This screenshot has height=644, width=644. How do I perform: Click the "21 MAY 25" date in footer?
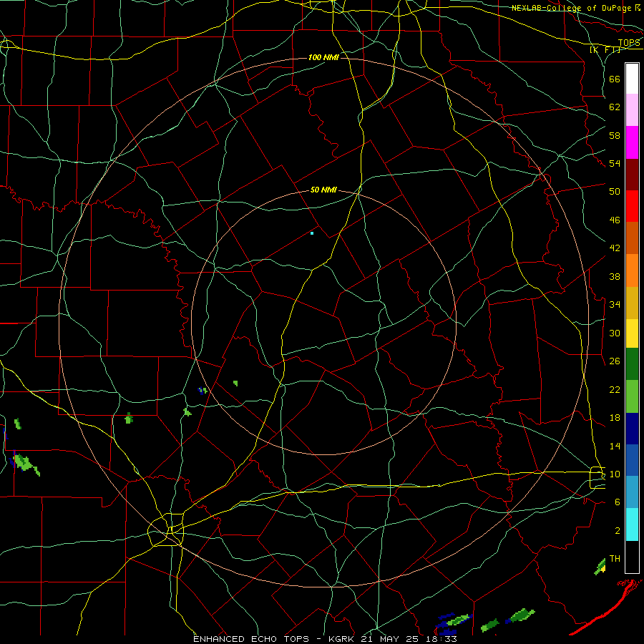(390, 639)
